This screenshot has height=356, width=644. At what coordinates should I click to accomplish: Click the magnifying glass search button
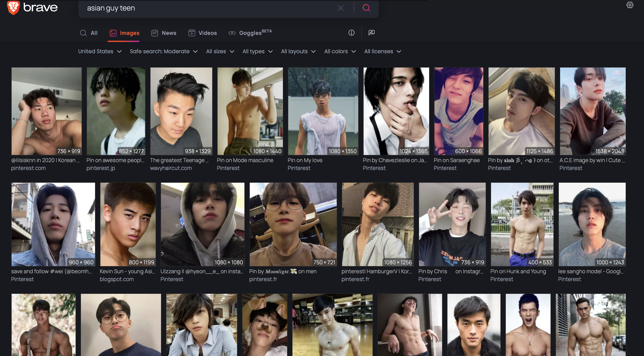pyautogui.click(x=366, y=8)
